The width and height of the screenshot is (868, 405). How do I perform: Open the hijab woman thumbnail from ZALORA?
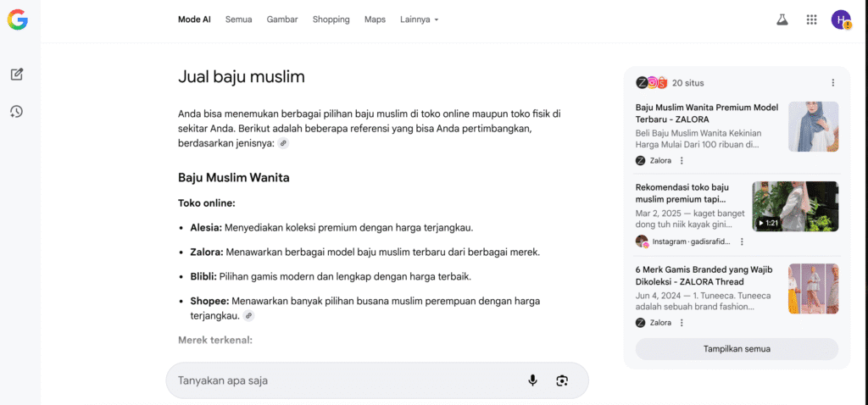point(813,126)
